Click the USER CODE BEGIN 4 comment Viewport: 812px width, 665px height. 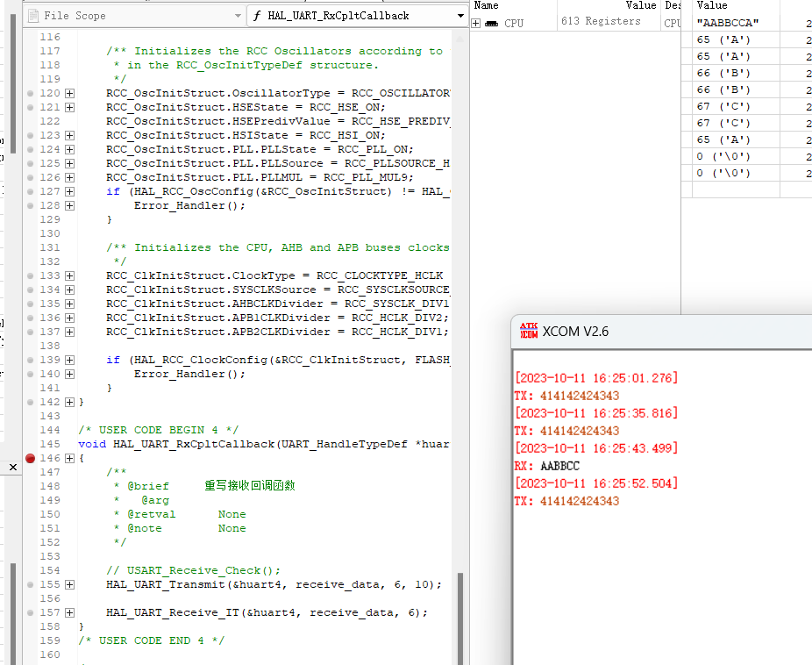point(158,430)
